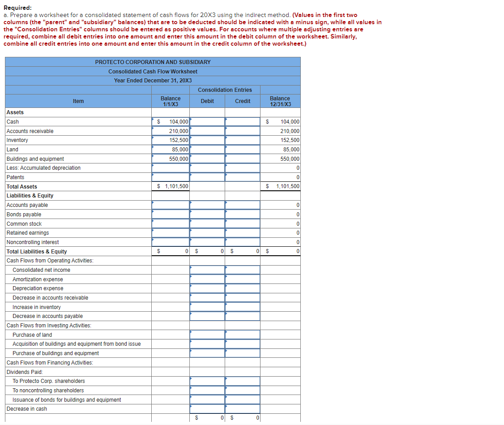This screenshot has width=504, height=425.
Task: Click the Purchase of land credit cell
Action: [242, 335]
